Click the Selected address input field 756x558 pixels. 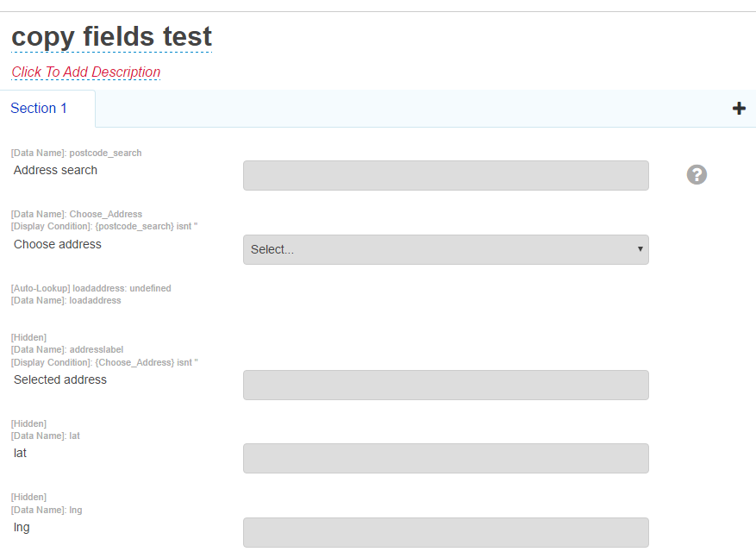(x=446, y=385)
